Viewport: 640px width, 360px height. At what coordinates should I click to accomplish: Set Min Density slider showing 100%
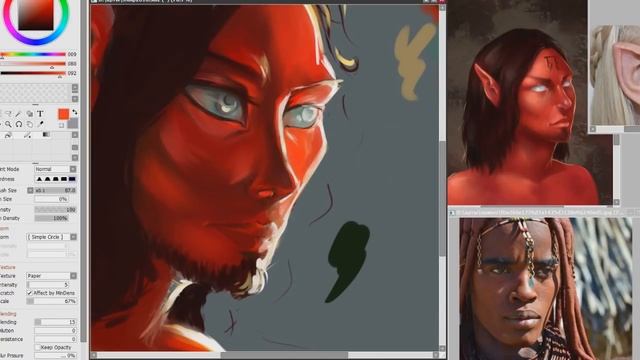point(51,218)
